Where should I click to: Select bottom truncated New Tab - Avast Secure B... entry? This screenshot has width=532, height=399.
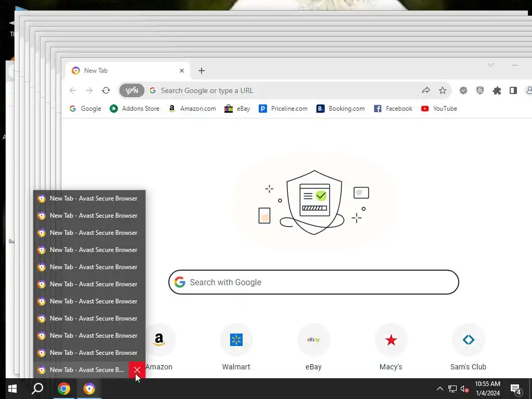tap(82, 370)
